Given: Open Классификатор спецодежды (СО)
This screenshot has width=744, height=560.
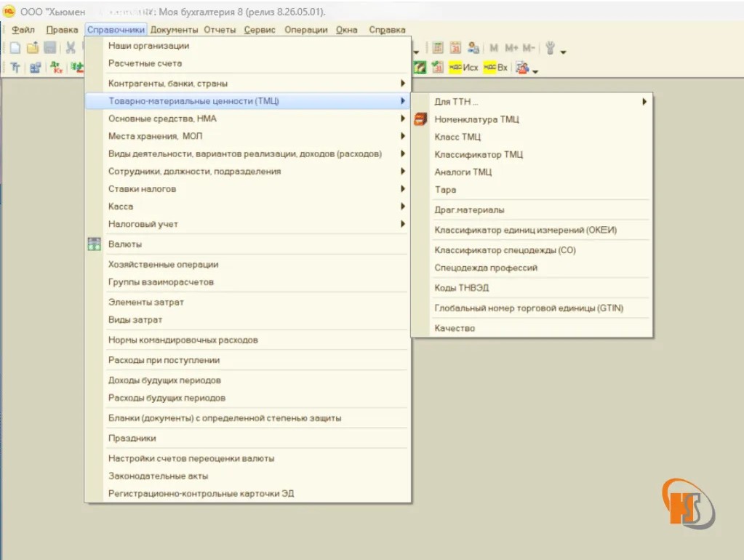Looking at the screenshot, I should click(x=532, y=250).
